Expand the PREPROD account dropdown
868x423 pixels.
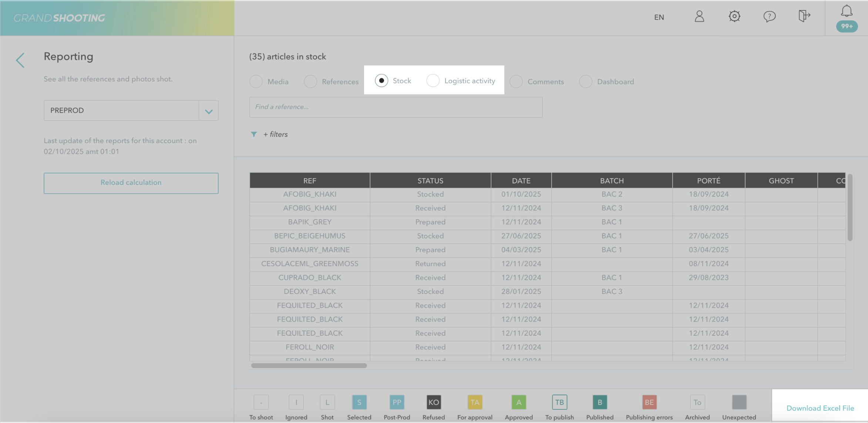209,111
